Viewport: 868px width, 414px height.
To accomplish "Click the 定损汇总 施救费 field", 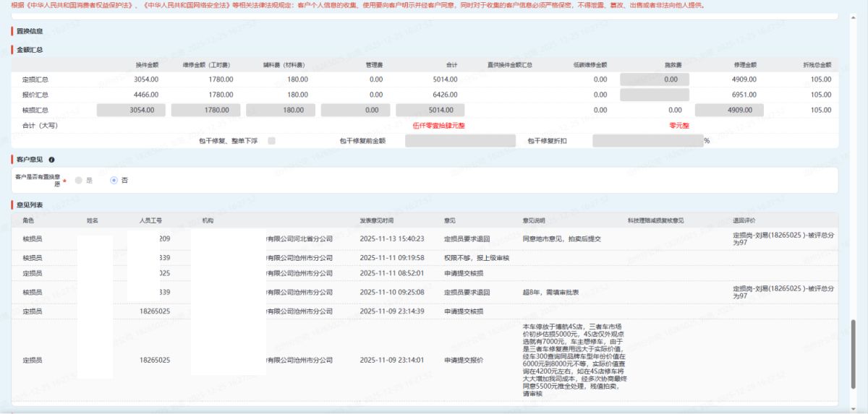I will click(654, 79).
